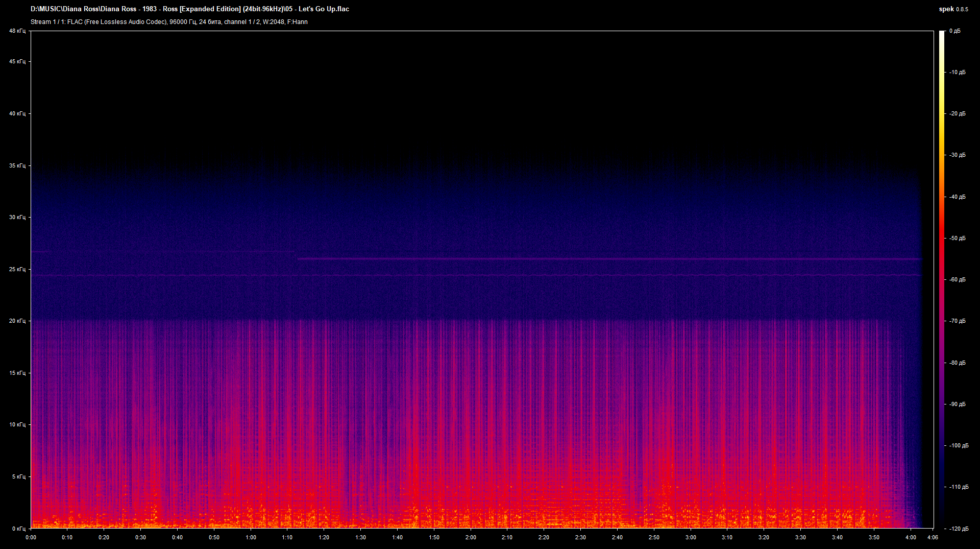
Task: Click the FLAC stream info line
Action: (x=169, y=22)
